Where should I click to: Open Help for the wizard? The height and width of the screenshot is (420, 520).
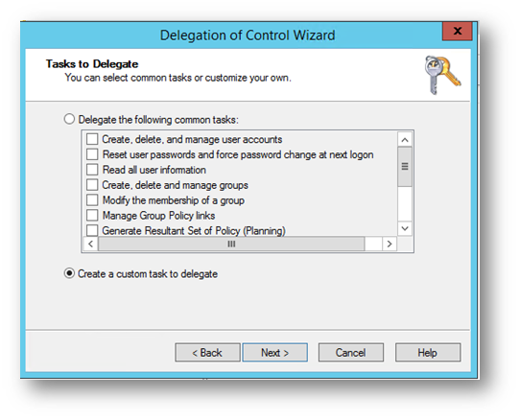[x=428, y=352]
